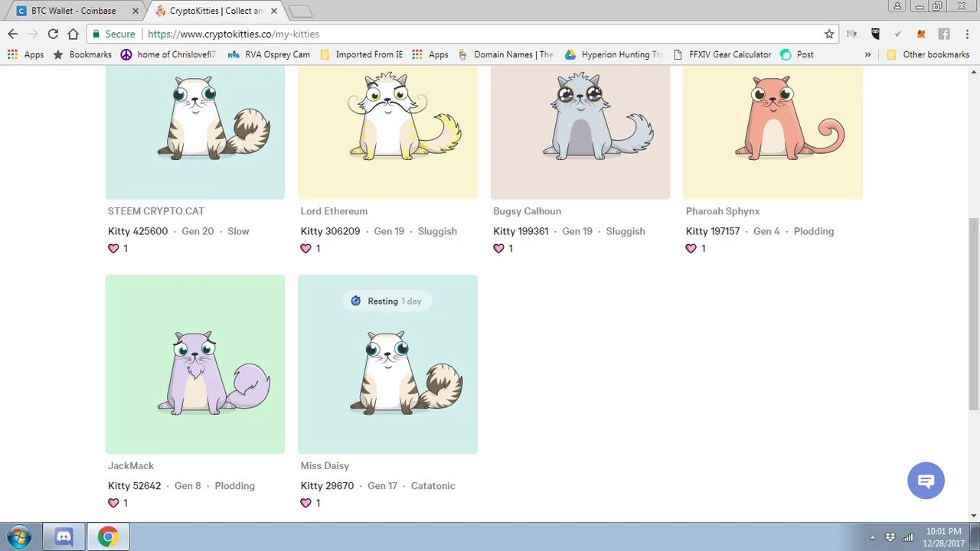Close the CryptoKitties tab
This screenshot has height=551, width=980.
click(x=274, y=11)
